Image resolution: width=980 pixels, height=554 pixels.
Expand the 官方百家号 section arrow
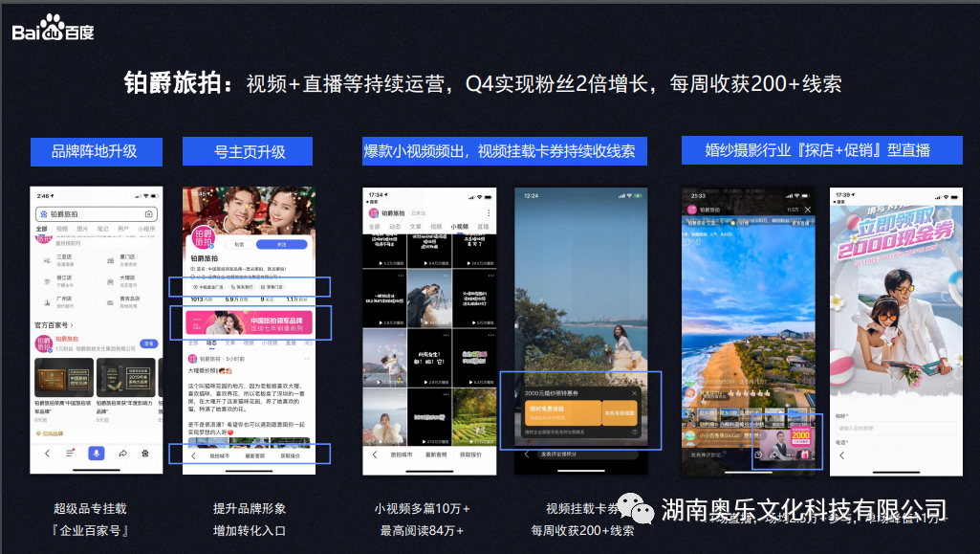pos(72,325)
